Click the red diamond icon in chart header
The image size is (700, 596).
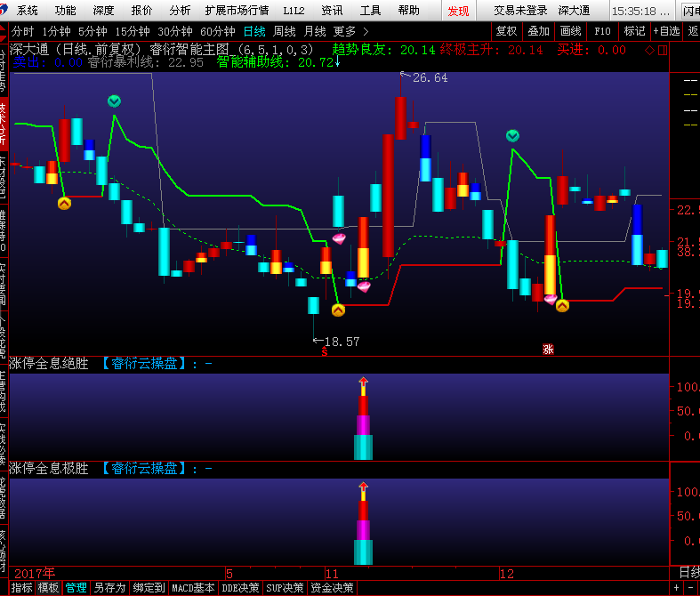click(x=649, y=51)
